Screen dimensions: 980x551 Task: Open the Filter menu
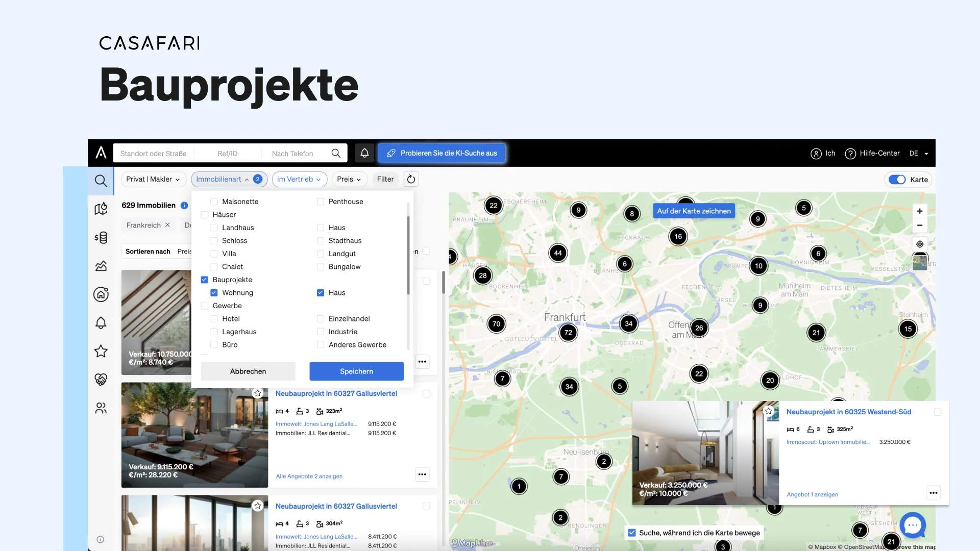click(x=385, y=179)
